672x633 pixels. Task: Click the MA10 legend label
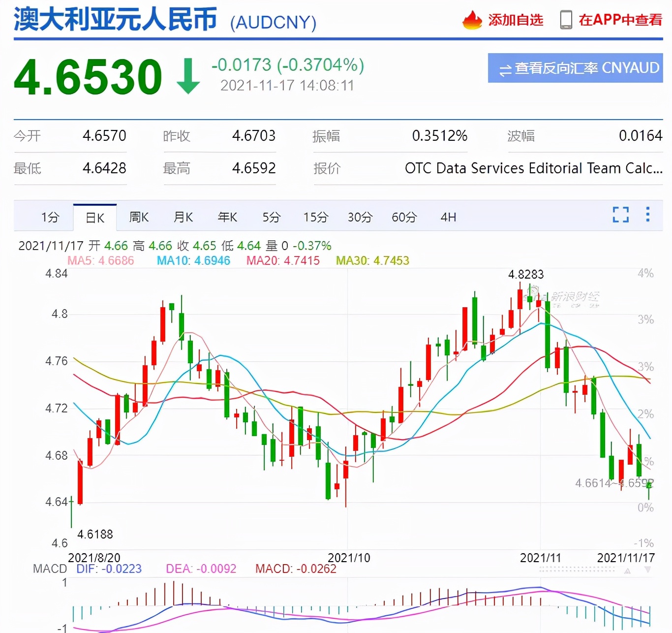(193, 260)
